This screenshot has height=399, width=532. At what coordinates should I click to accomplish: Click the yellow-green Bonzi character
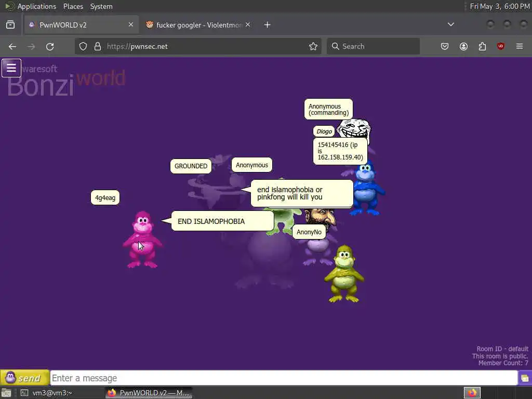[344, 274]
